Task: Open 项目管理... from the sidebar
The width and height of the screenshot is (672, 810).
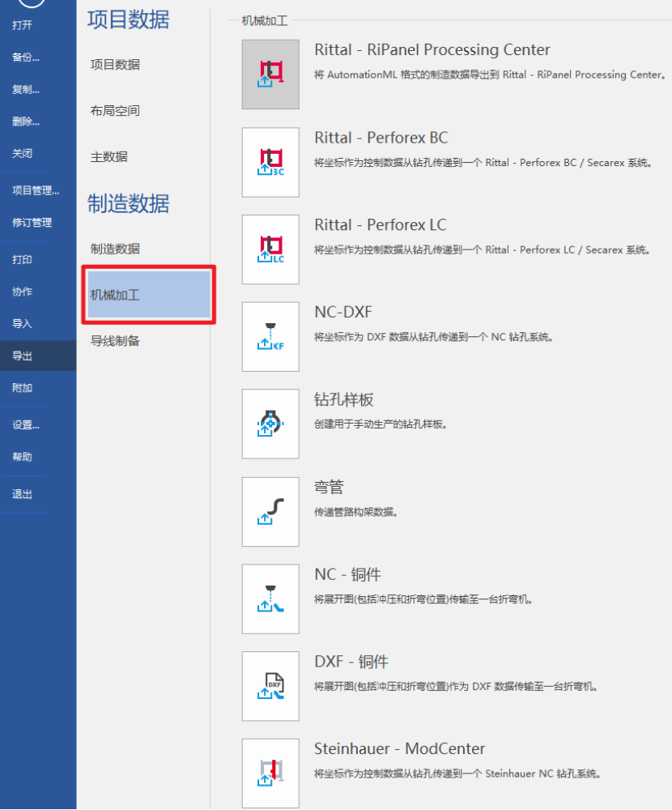Action: [36, 190]
